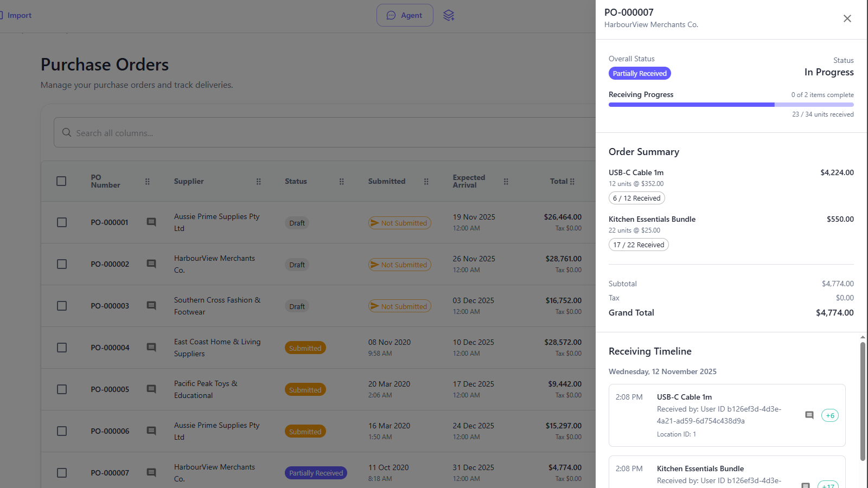Open the comment icon for PO-000003
This screenshot has width=868, height=488.
[151, 306]
